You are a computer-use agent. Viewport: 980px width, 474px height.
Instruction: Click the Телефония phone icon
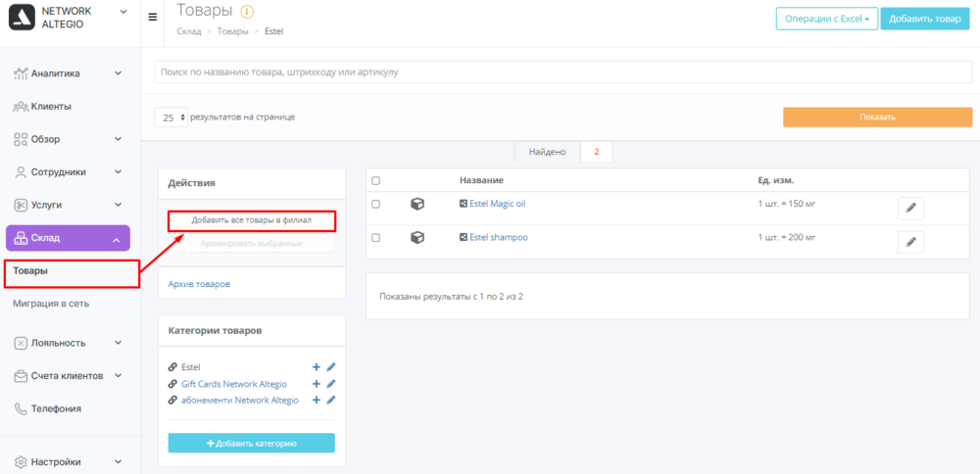(x=21, y=408)
